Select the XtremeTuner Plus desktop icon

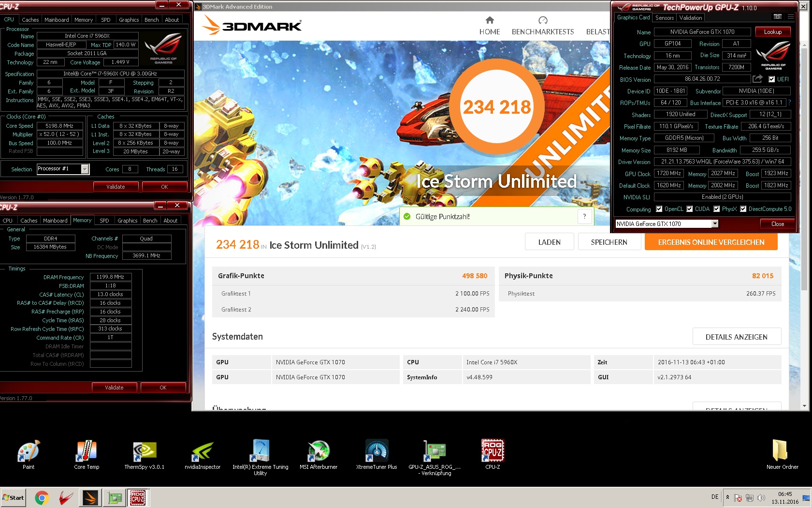(x=377, y=455)
